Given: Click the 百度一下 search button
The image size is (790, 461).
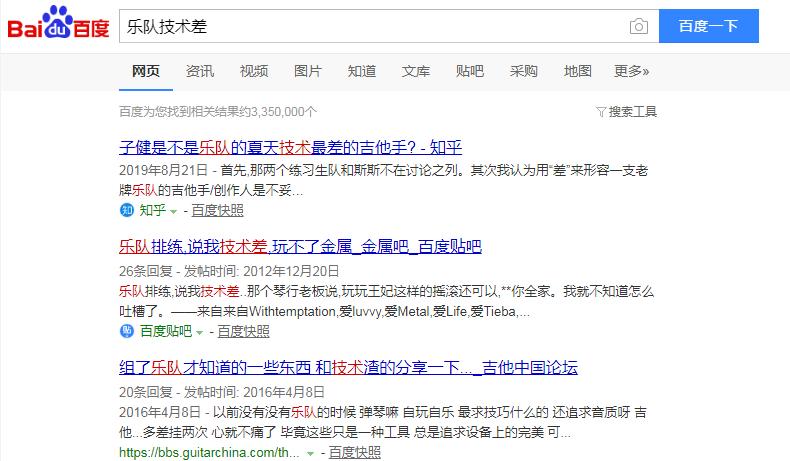Looking at the screenshot, I should tap(708, 26).
